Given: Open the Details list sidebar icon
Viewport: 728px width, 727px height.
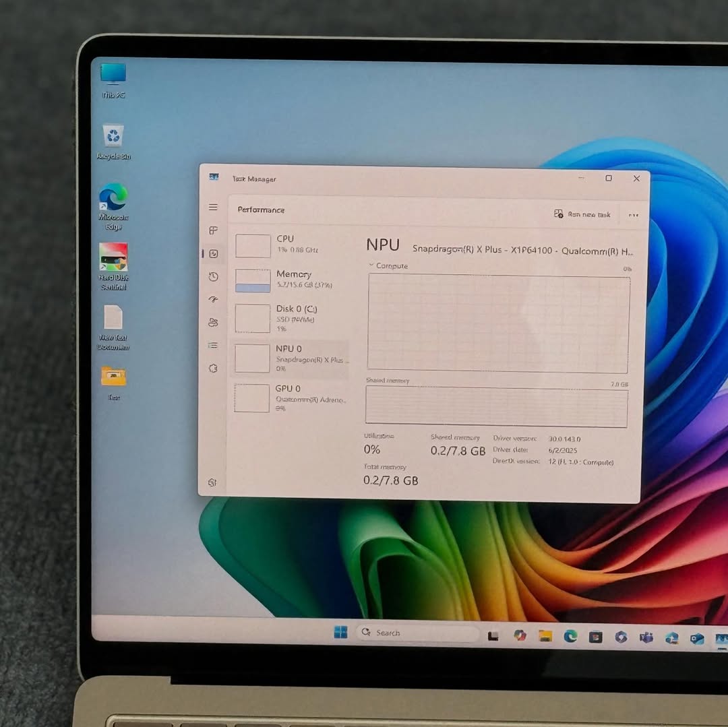Looking at the screenshot, I should [x=213, y=346].
